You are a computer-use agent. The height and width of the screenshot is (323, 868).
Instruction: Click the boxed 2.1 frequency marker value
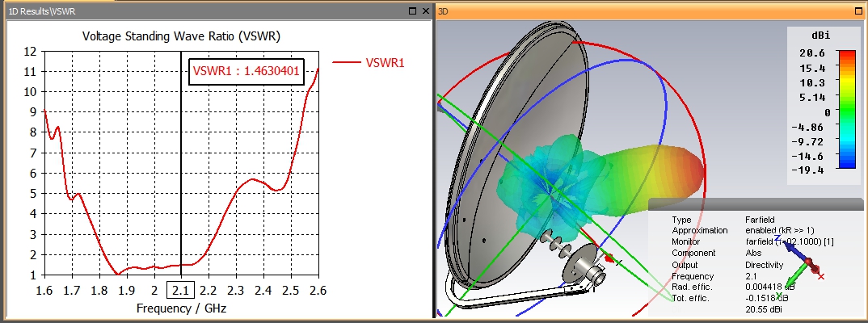click(181, 290)
